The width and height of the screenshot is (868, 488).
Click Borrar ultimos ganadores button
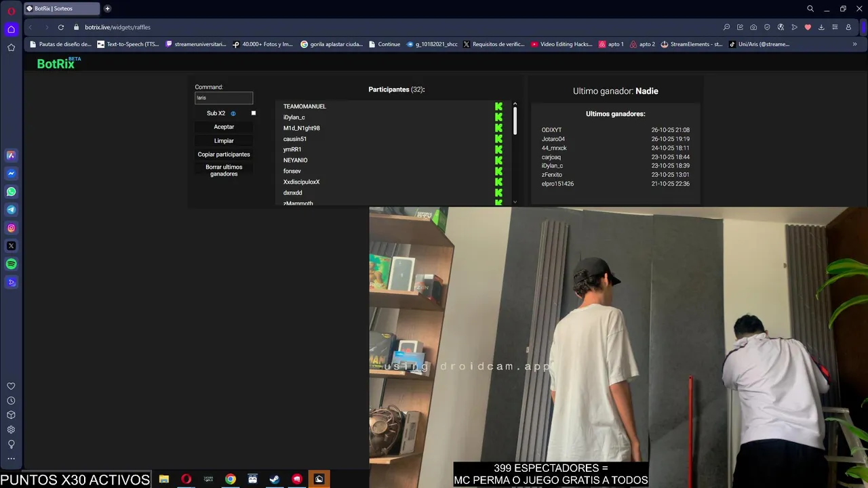coord(224,170)
